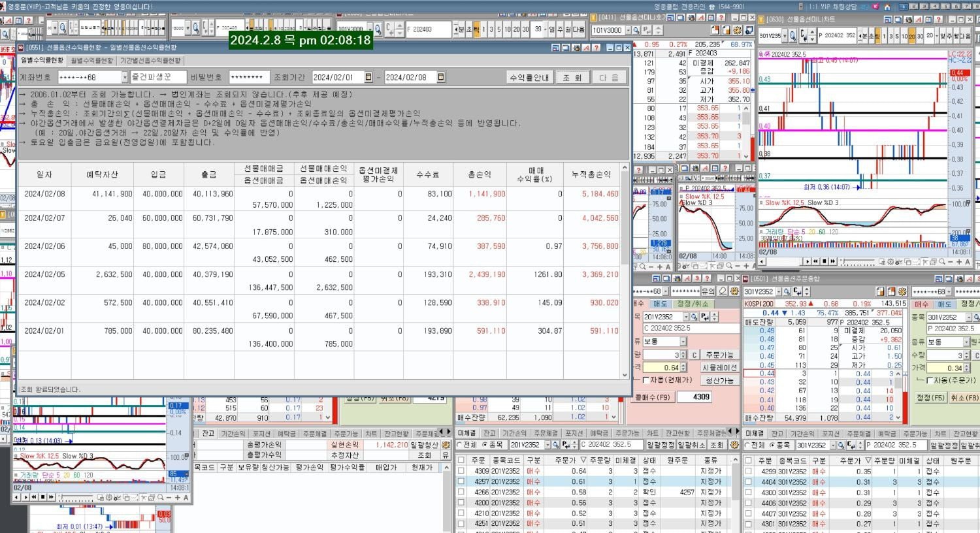
Task: Toggle the 자동(현재가) checkbox in the buy panel
Action: [x=646, y=380]
